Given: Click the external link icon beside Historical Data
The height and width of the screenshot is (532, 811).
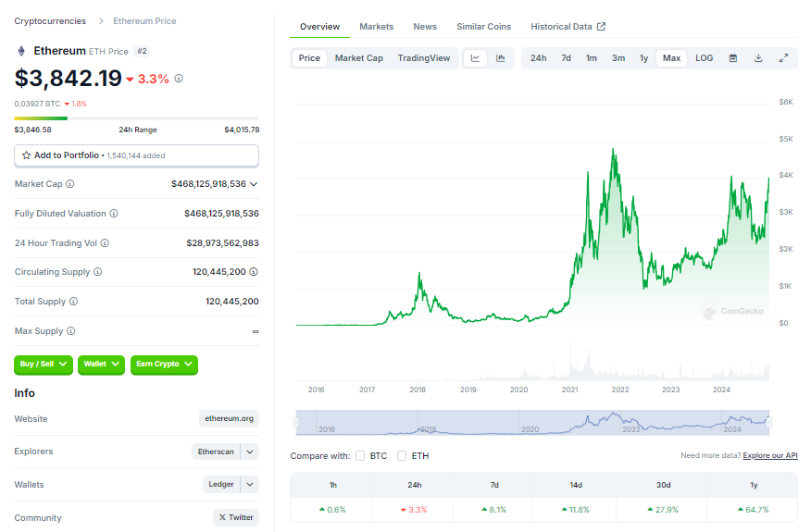Looking at the screenshot, I should click(601, 26).
